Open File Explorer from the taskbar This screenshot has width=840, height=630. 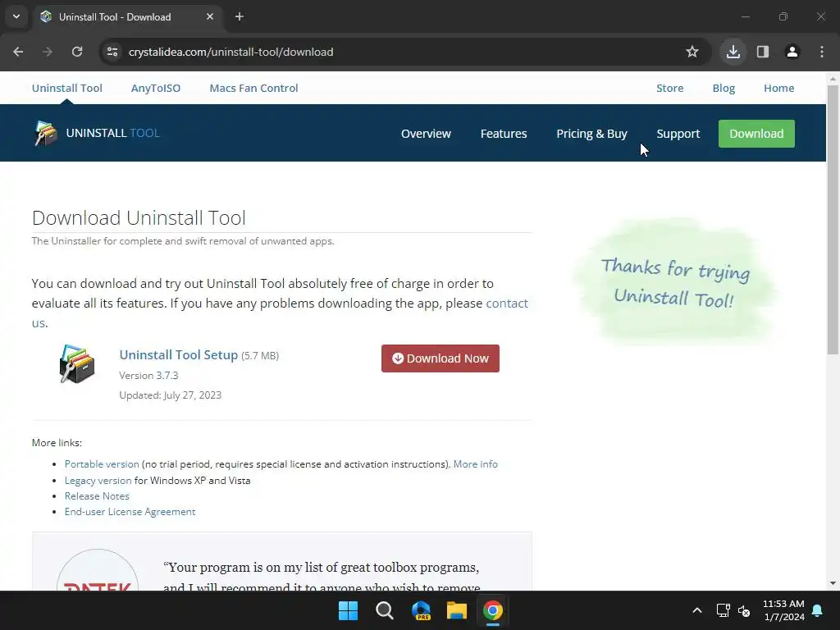[457, 610]
